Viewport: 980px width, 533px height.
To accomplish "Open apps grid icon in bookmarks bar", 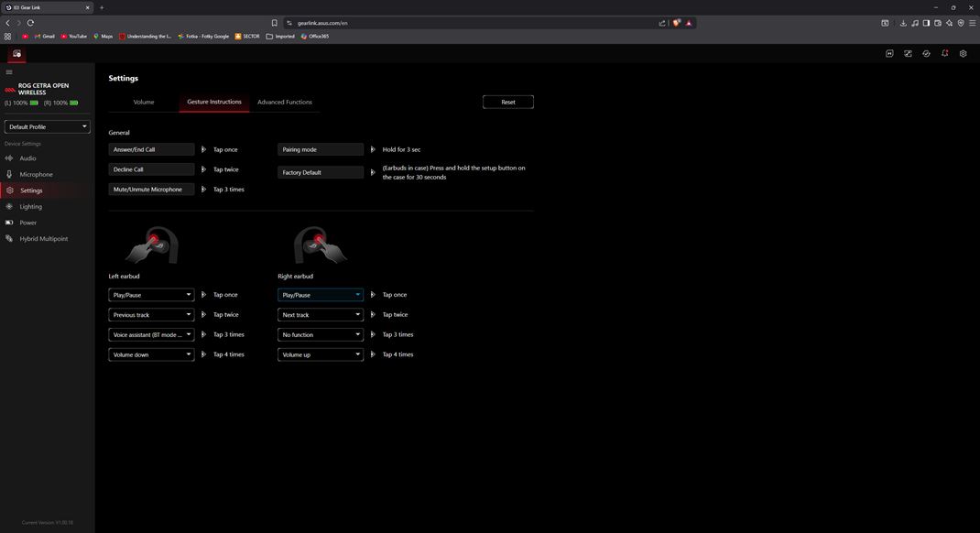I will [7, 37].
